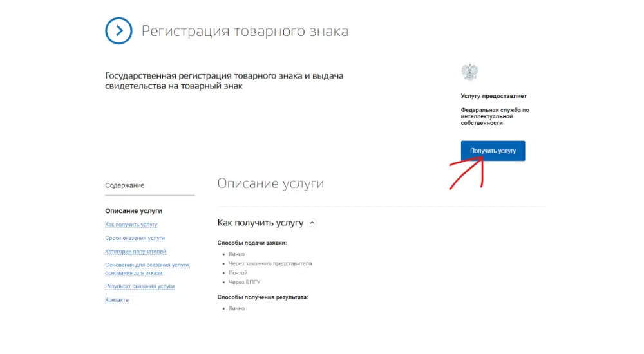Click the page title 'Регистрация товарного знака'
Screen dimensions: 644x354
pyautogui.click(x=245, y=31)
